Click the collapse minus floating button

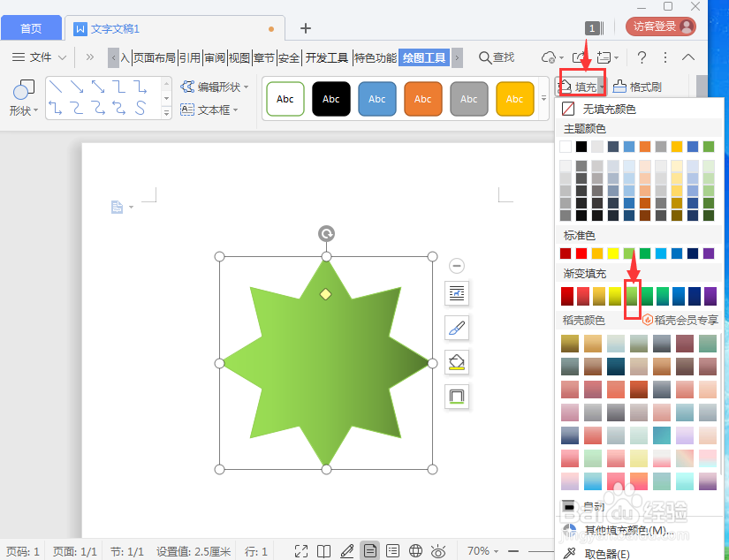(457, 266)
